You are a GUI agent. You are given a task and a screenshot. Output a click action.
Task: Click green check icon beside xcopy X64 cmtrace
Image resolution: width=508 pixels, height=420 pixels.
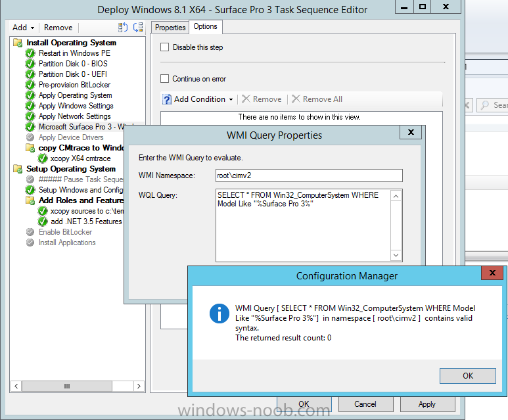[x=43, y=158]
